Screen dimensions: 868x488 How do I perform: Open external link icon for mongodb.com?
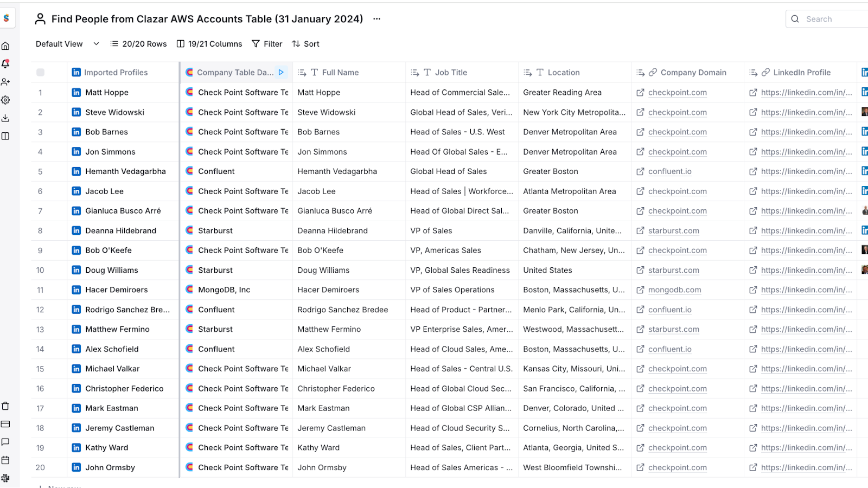[x=640, y=290]
